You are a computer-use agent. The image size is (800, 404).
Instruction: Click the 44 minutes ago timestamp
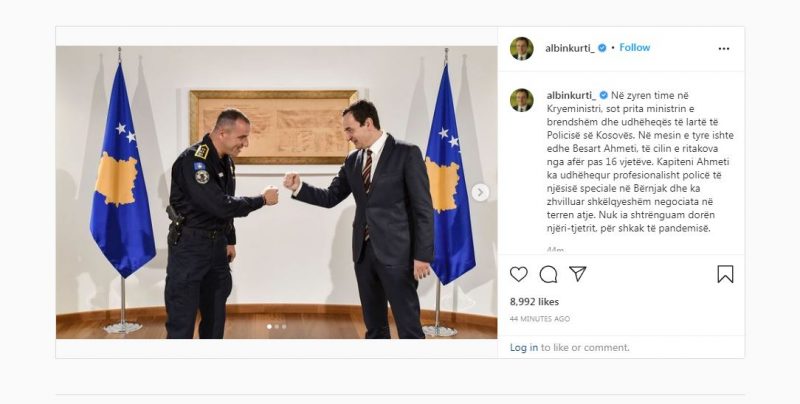[x=540, y=319]
